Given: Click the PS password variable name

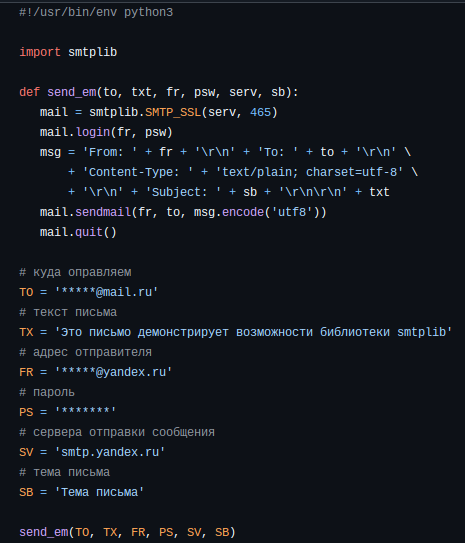Looking at the screenshot, I should [26, 412].
